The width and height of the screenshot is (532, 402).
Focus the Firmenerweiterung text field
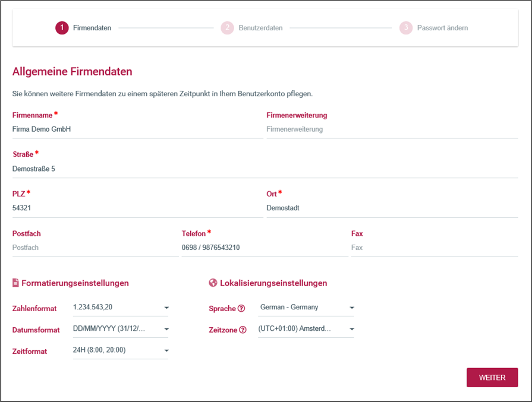pyautogui.click(x=392, y=129)
